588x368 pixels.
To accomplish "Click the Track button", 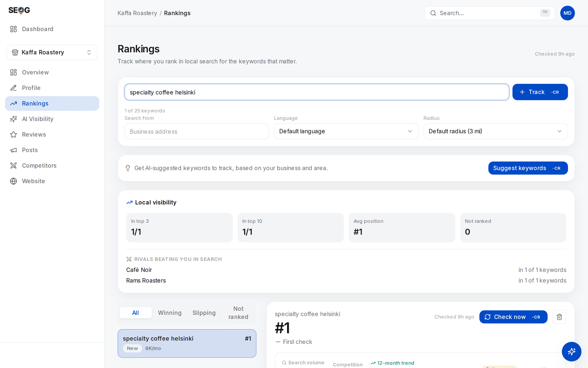I will 540,92.
